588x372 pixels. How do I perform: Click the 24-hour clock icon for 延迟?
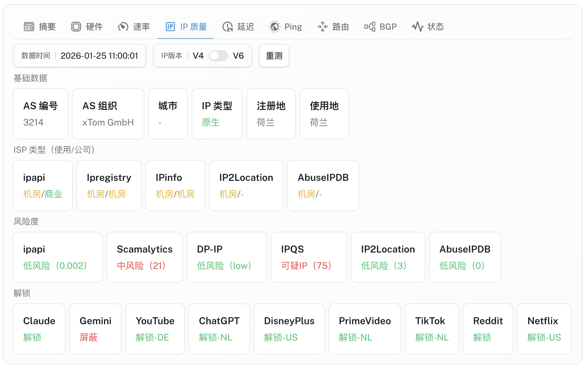click(227, 27)
